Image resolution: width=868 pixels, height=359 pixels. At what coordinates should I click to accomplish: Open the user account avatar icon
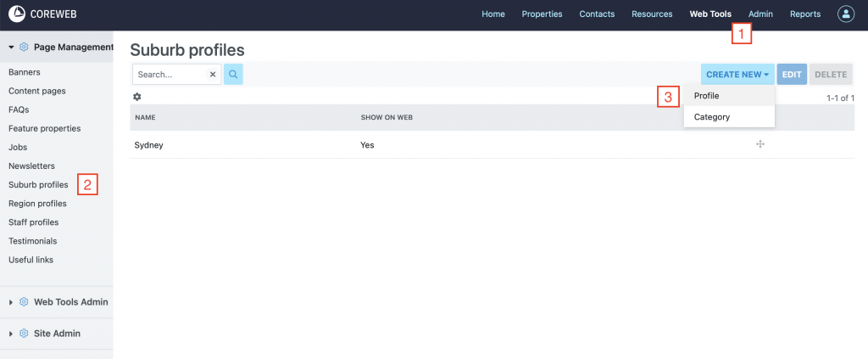tap(846, 14)
